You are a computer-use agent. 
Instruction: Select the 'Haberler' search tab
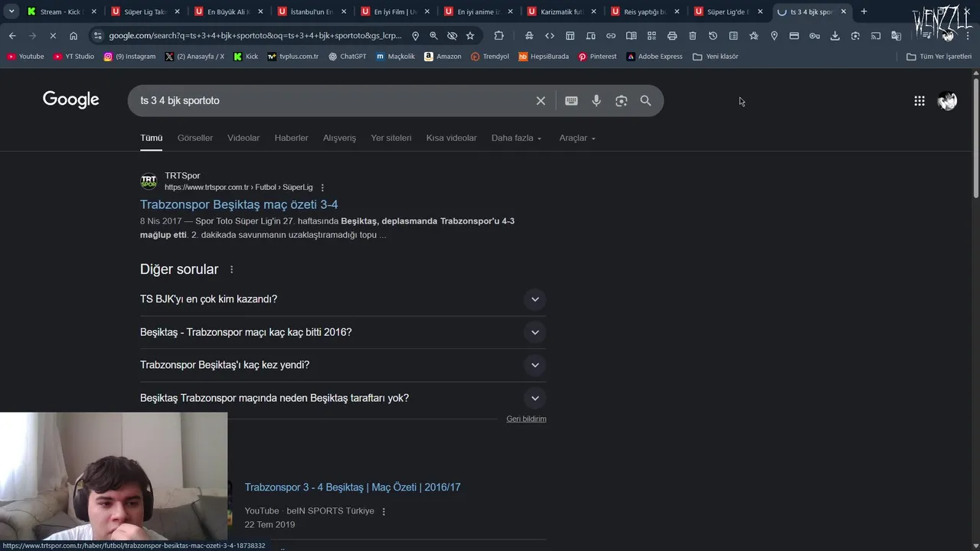pos(292,138)
